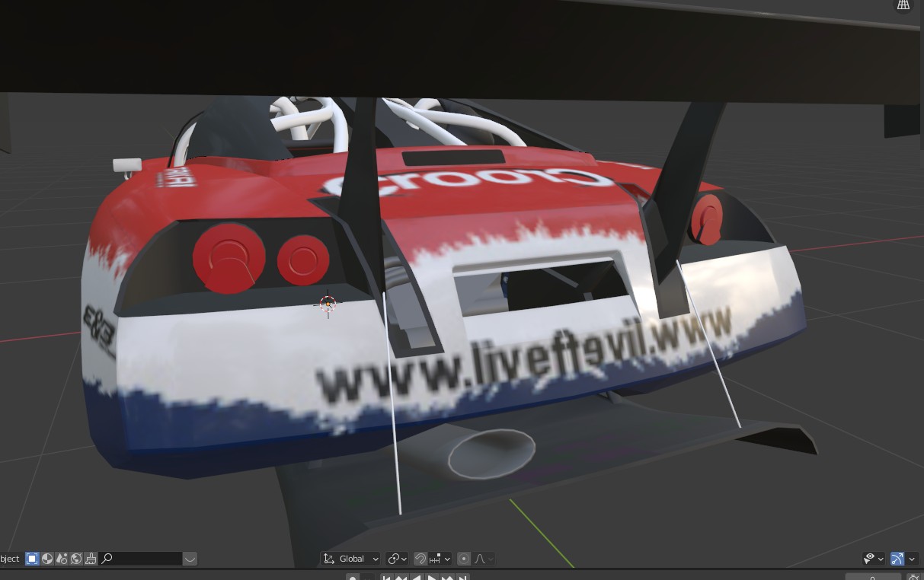Click the world globe filter icon

coord(76,559)
